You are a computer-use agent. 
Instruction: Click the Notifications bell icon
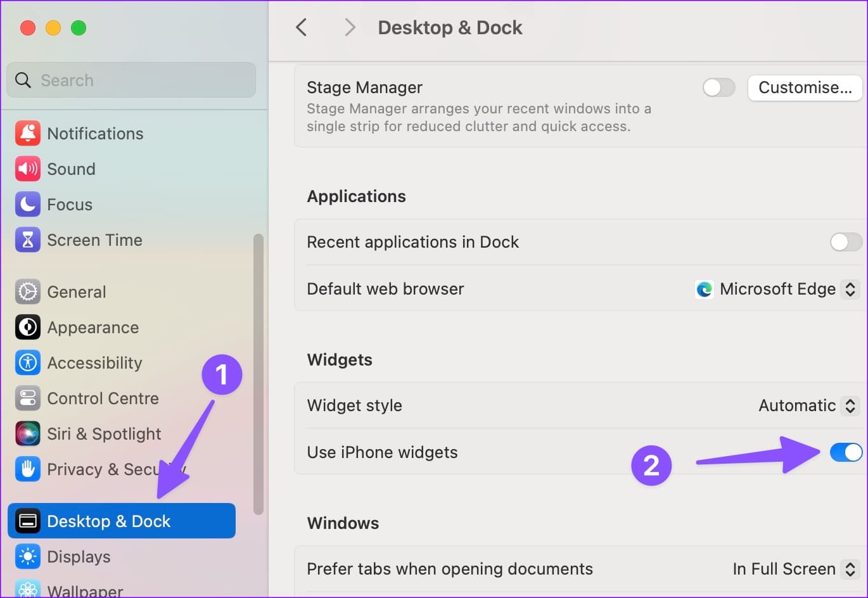tap(28, 134)
